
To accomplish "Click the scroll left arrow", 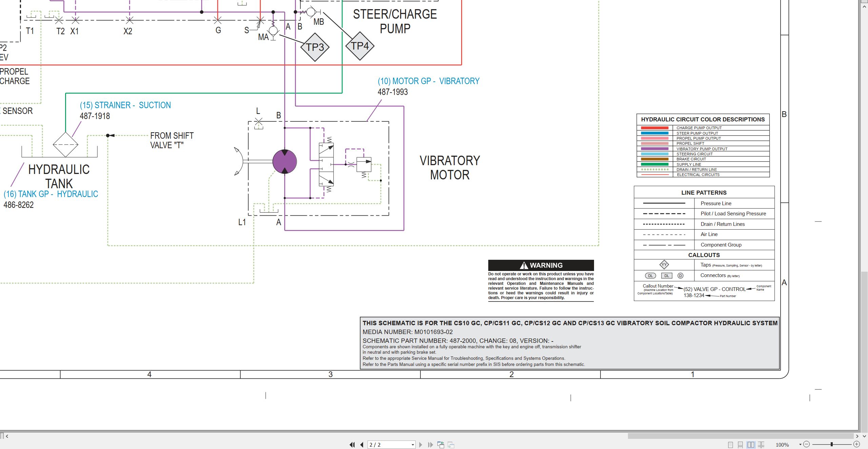I will click(x=7, y=436).
